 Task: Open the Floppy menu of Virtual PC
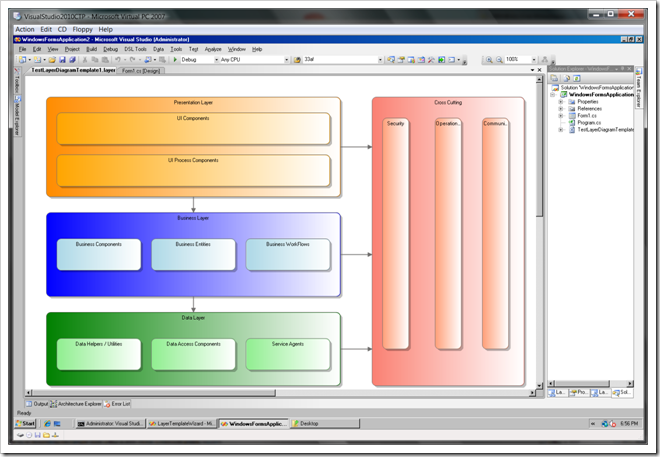(82, 29)
